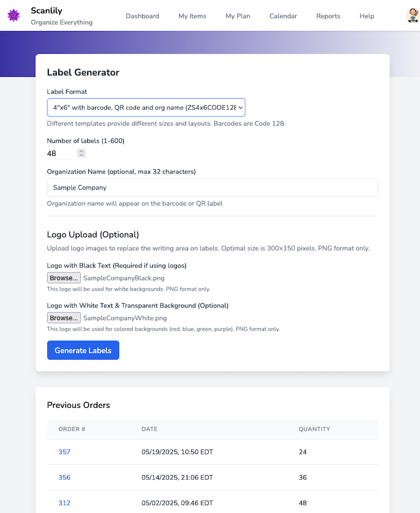The height and width of the screenshot is (513, 420).
Task: Open the Reports section
Action: [x=328, y=16]
